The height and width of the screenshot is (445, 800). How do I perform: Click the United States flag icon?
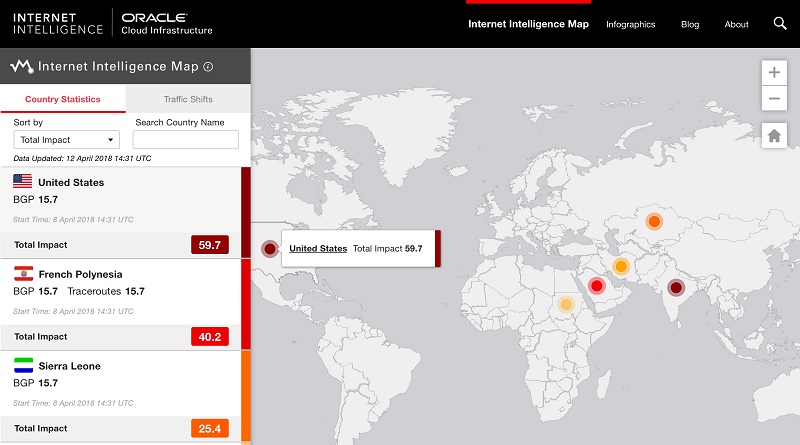[22, 181]
